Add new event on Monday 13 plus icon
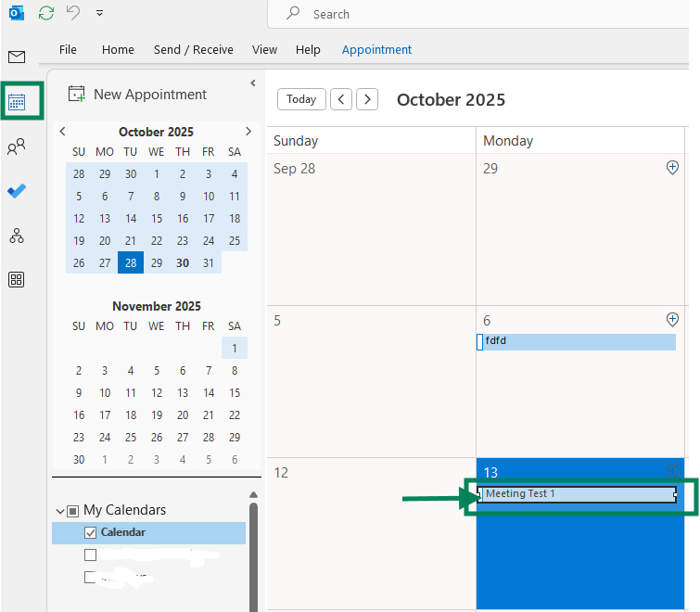 (672, 470)
